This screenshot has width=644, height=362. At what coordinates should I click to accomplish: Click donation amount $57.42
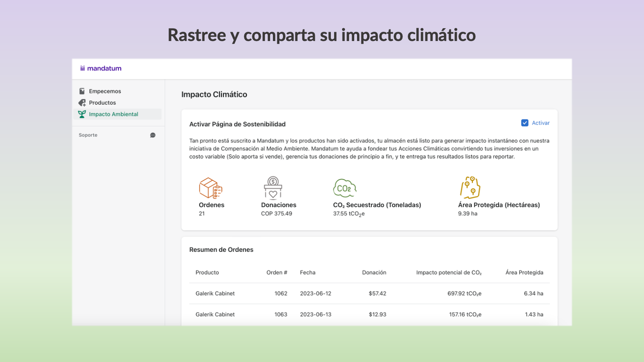(377, 293)
